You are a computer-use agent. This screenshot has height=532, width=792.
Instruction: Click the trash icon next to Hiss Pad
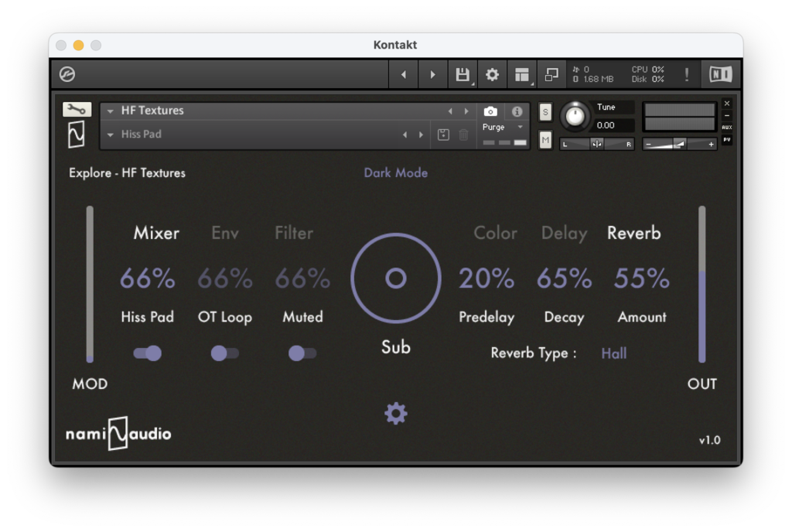463,134
